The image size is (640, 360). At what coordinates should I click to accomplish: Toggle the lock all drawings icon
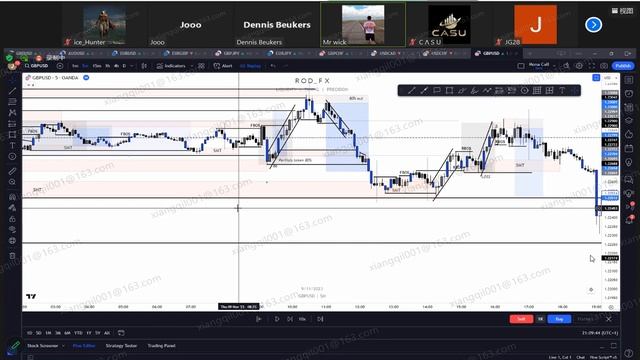pos(12,219)
